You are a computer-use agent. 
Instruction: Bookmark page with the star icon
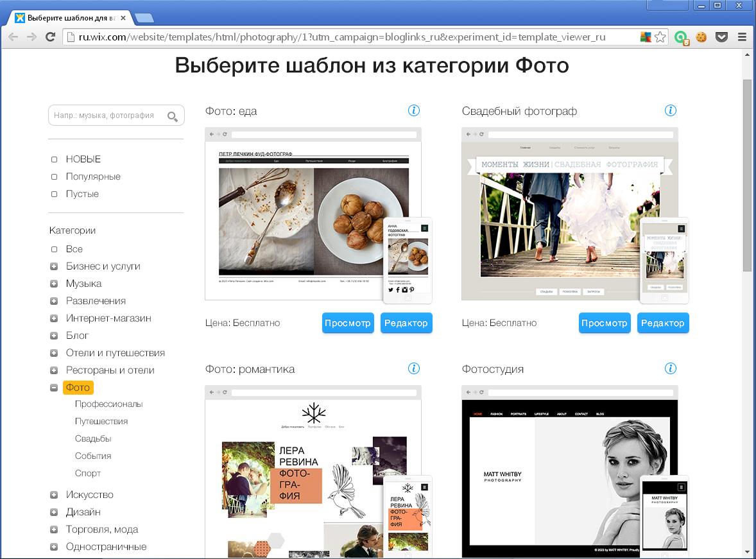click(x=660, y=37)
